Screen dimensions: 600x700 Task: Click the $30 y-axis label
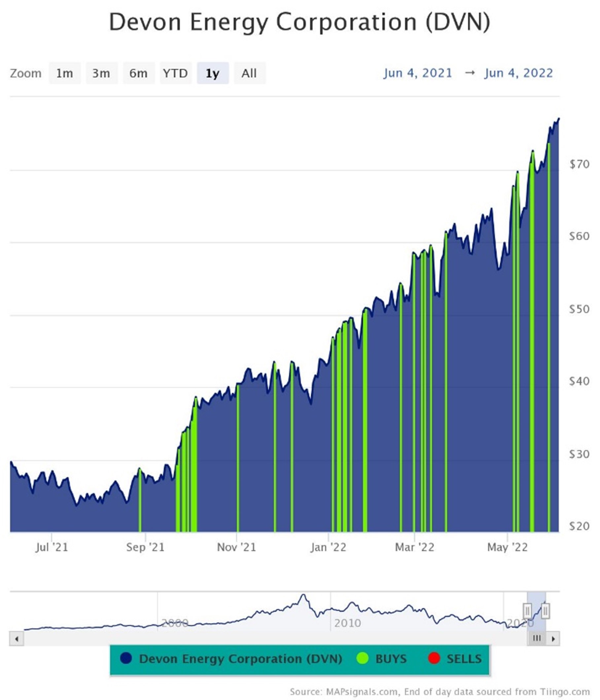(580, 455)
